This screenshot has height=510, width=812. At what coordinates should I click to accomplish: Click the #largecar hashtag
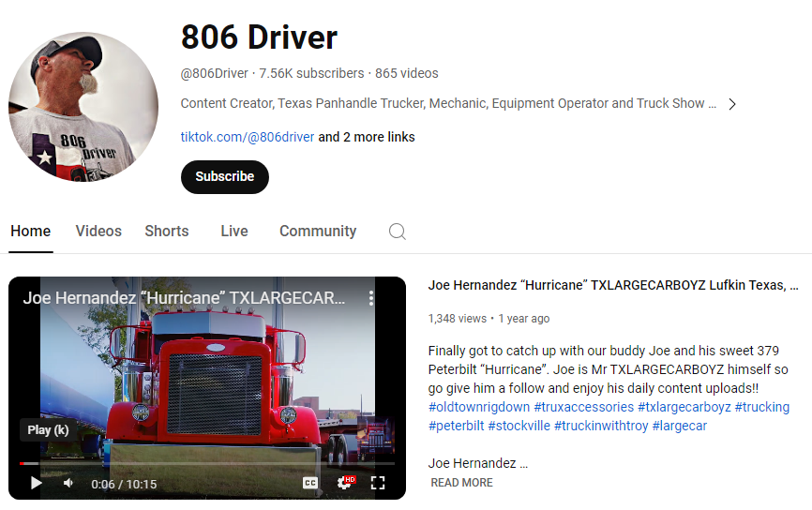tap(680, 426)
